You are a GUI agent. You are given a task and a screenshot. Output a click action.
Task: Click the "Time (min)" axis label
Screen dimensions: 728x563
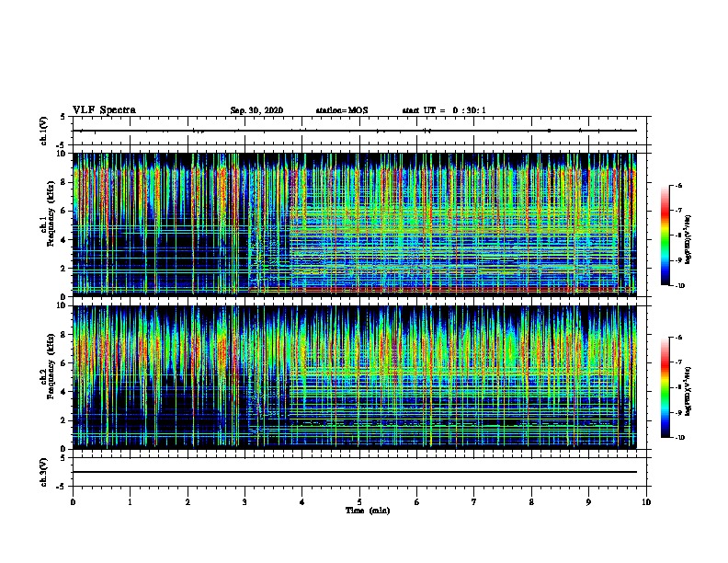(368, 511)
